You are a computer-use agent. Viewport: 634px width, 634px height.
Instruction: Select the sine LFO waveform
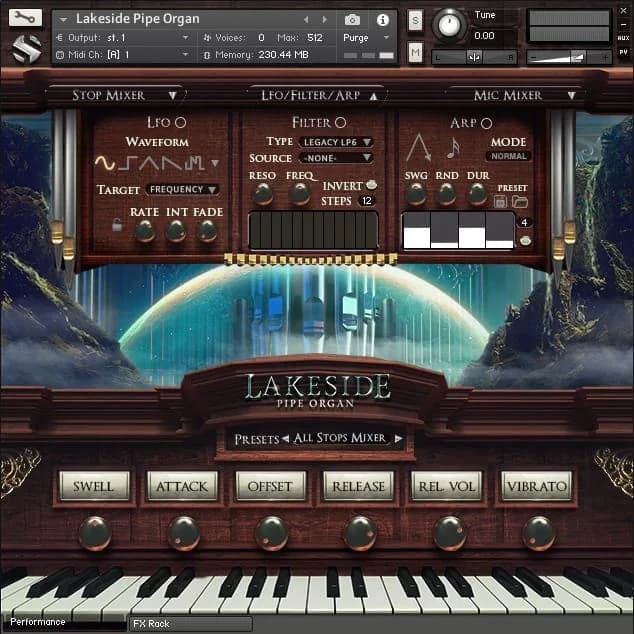(x=105, y=163)
